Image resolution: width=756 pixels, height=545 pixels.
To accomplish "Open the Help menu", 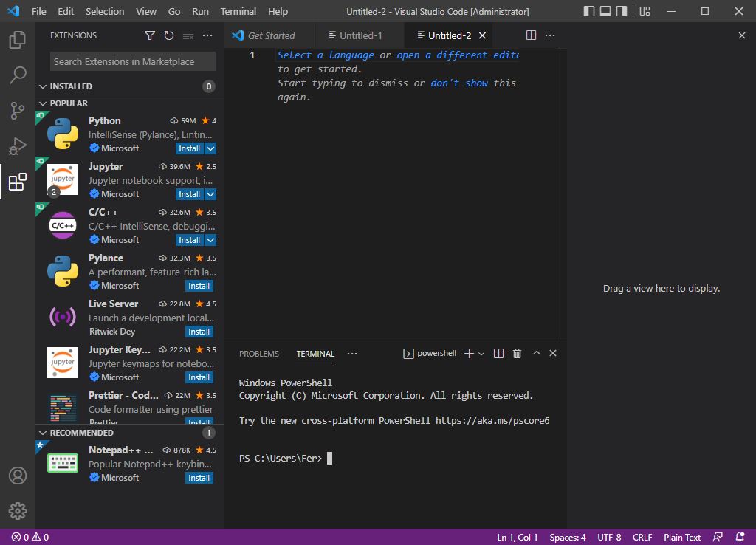I will click(278, 11).
